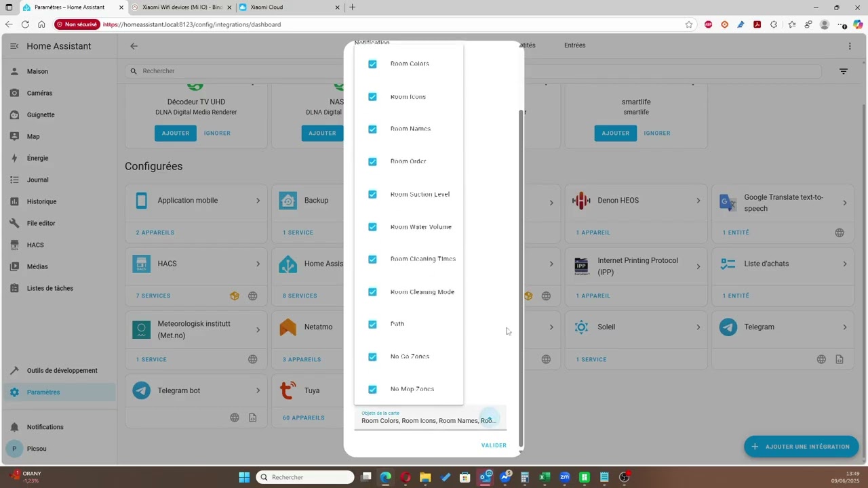Image resolution: width=868 pixels, height=488 pixels.
Task: Click the Notifications bell icon
Action: [x=14, y=427]
